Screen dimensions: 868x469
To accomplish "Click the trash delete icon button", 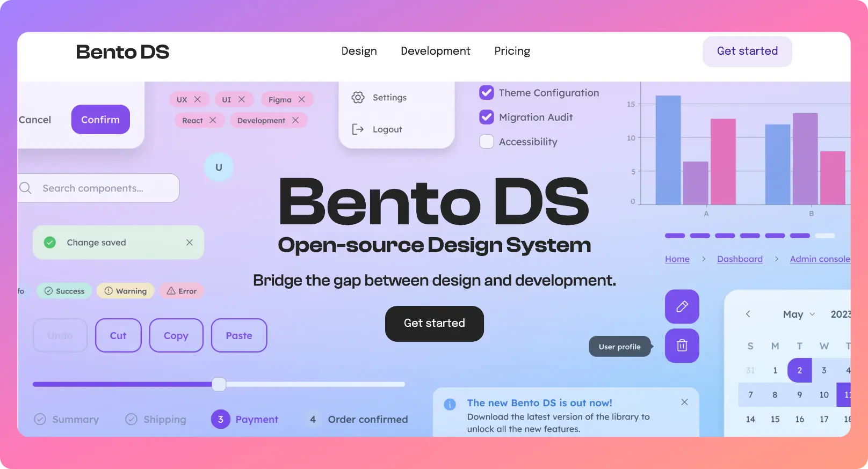I will point(682,346).
